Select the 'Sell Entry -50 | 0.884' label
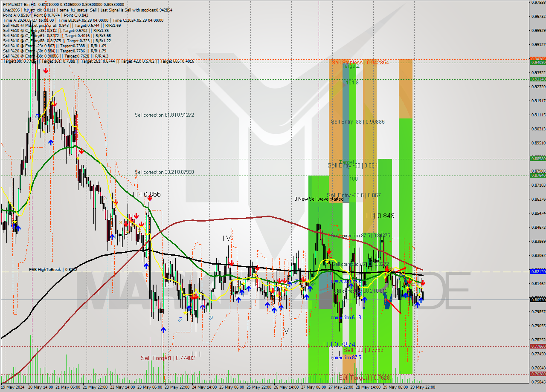Viewport: 546px width, 392px height. pos(352,165)
